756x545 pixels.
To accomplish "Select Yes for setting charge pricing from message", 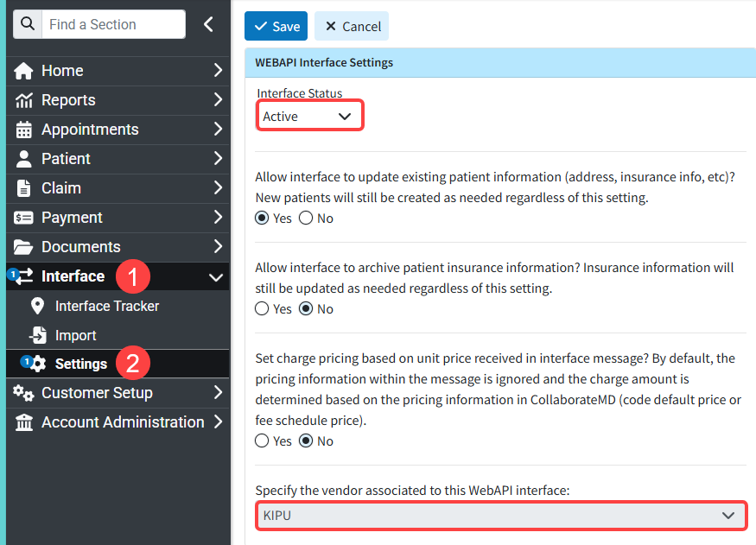I will tap(262, 441).
